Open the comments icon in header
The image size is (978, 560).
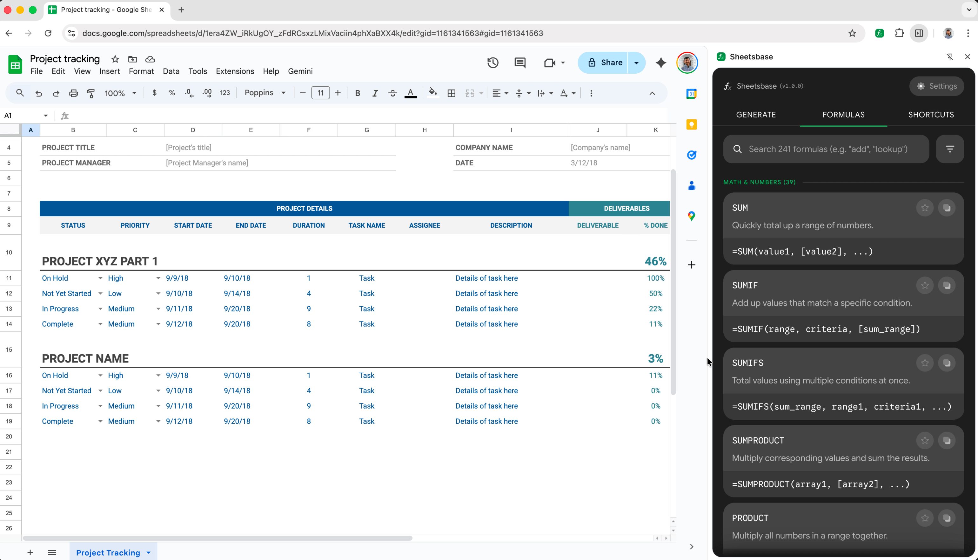point(520,63)
